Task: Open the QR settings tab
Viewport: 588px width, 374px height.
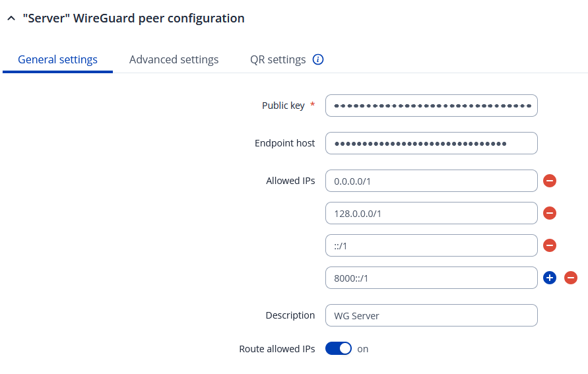Action: click(278, 59)
